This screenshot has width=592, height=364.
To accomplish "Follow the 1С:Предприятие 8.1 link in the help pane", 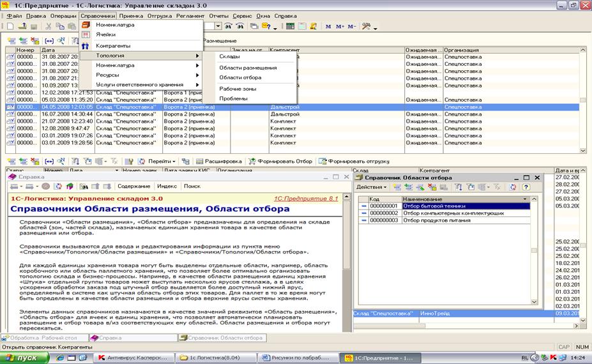I will click(x=306, y=199).
